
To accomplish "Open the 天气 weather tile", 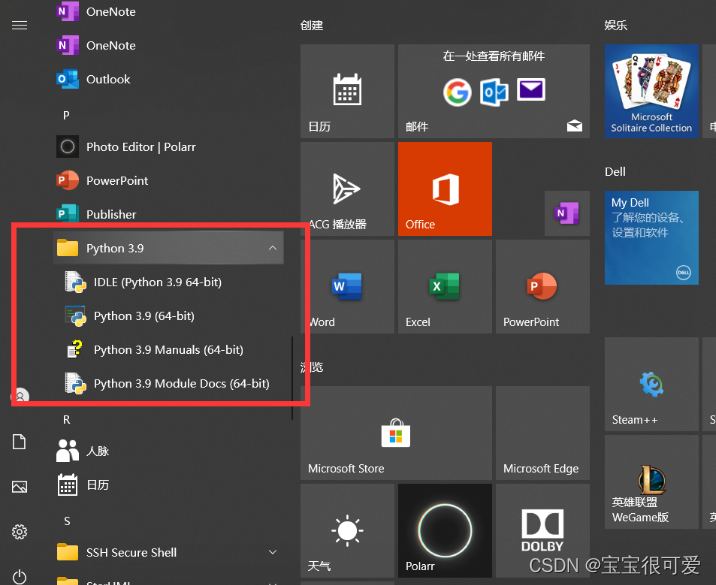I will (x=347, y=531).
